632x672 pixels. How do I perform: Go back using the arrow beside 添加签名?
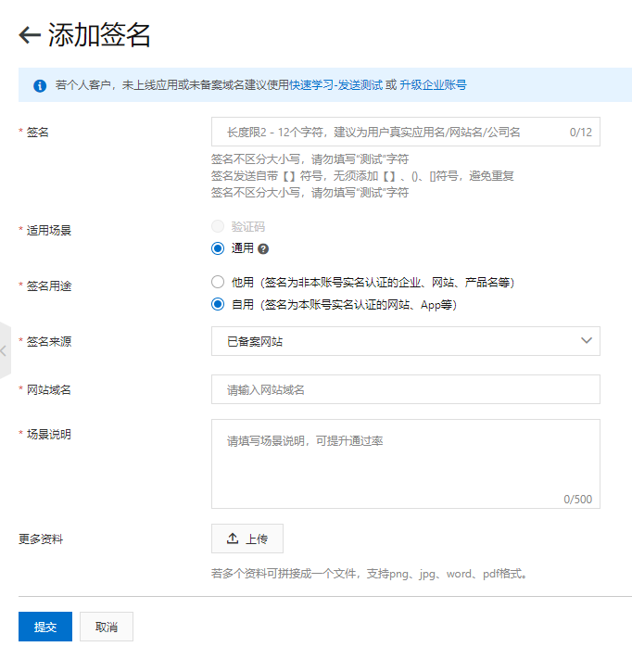30,35
